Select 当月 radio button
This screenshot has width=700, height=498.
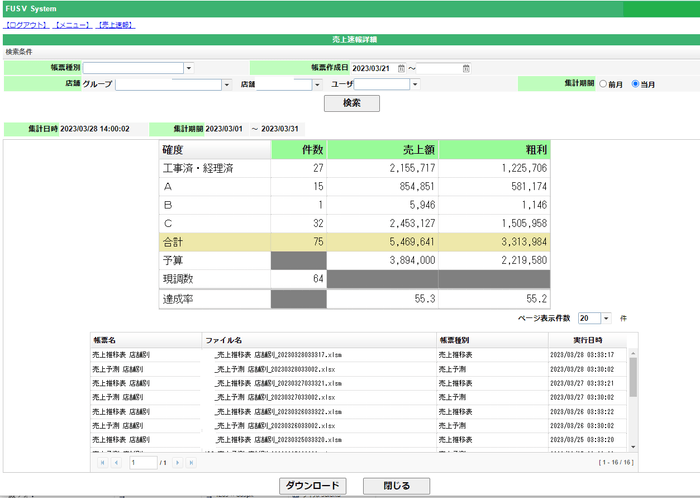point(635,85)
